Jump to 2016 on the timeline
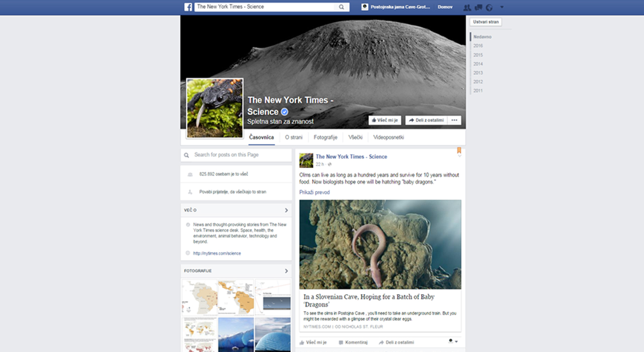The height and width of the screenshot is (352, 644). pos(478,46)
